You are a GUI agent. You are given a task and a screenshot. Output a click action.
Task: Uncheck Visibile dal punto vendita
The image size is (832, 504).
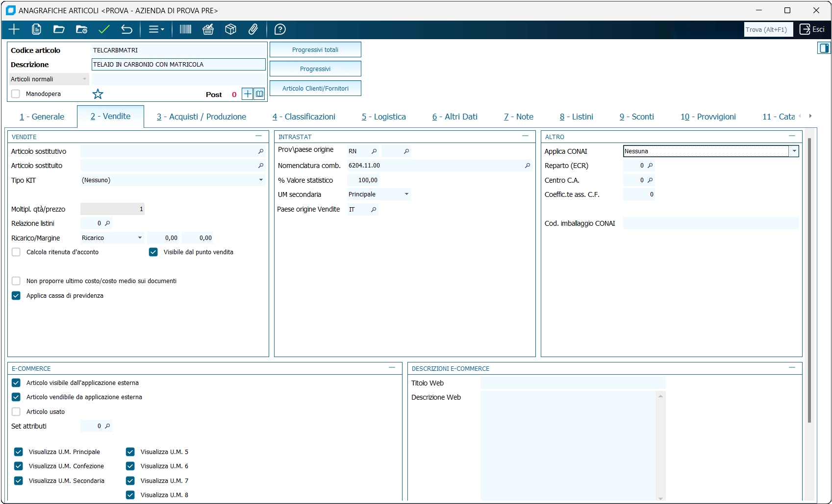(x=153, y=252)
